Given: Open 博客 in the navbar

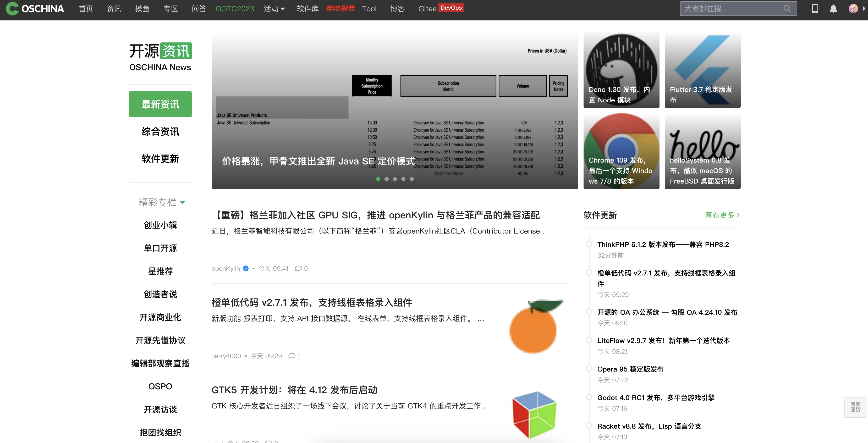Looking at the screenshot, I should pos(397,9).
